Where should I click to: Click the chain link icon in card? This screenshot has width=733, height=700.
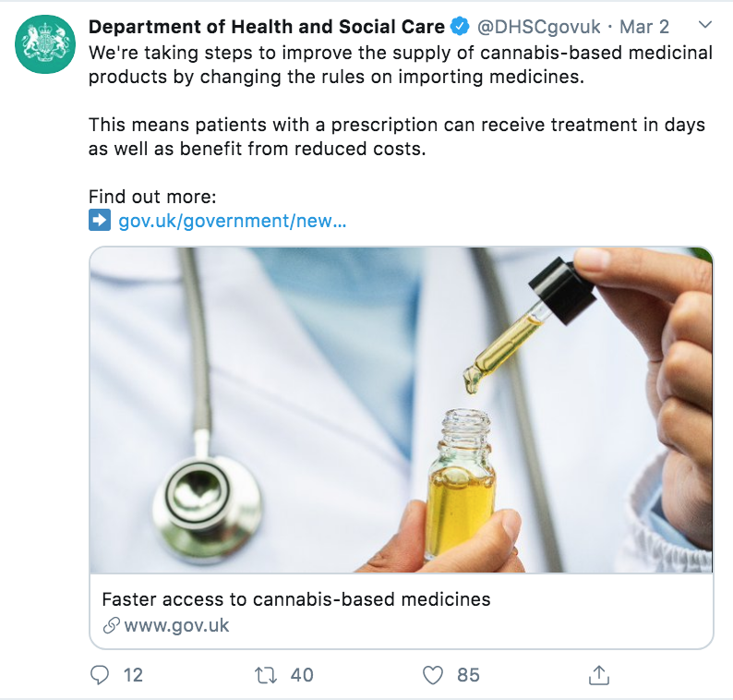coord(112,625)
